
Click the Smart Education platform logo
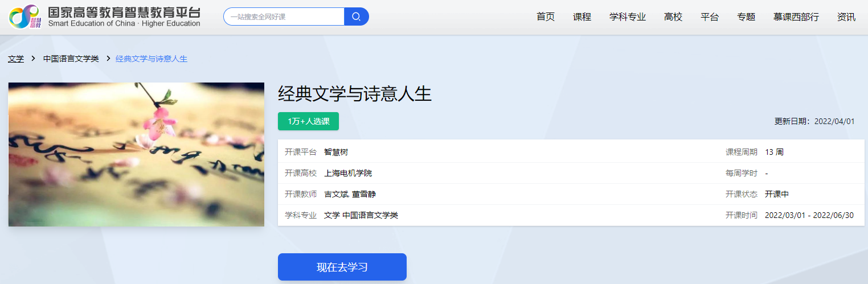point(104,17)
